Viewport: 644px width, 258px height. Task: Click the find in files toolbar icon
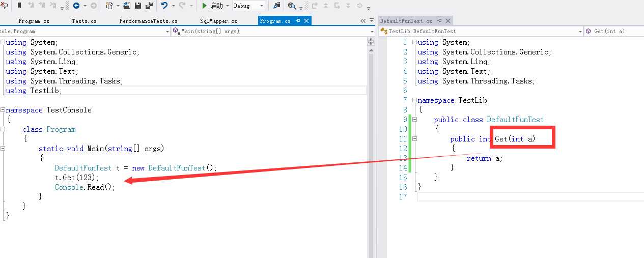coord(276,6)
